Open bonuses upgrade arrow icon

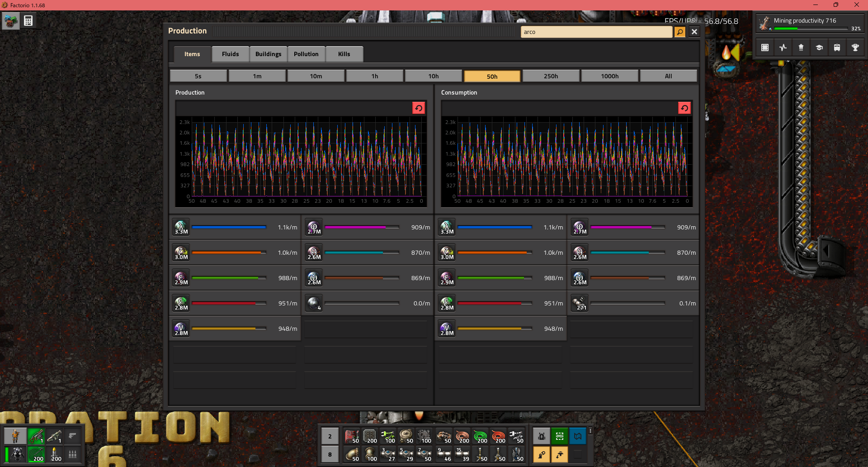(x=801, y=48)
